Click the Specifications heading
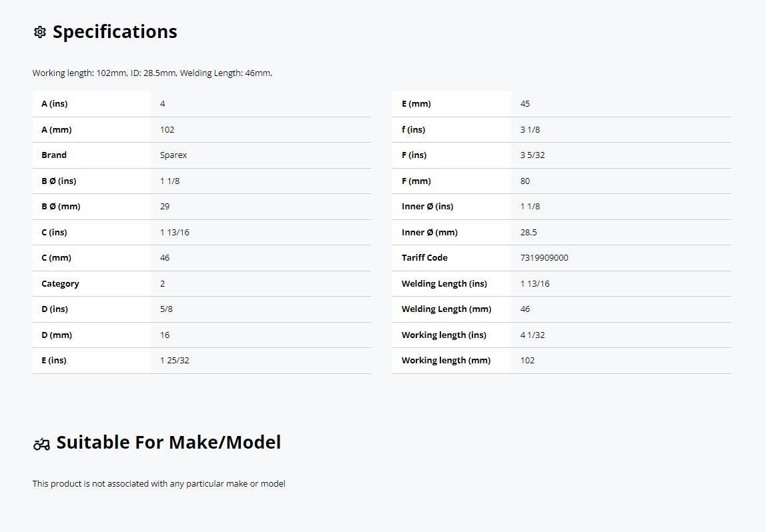Viewport: 766px width, 532px height. 115,32
